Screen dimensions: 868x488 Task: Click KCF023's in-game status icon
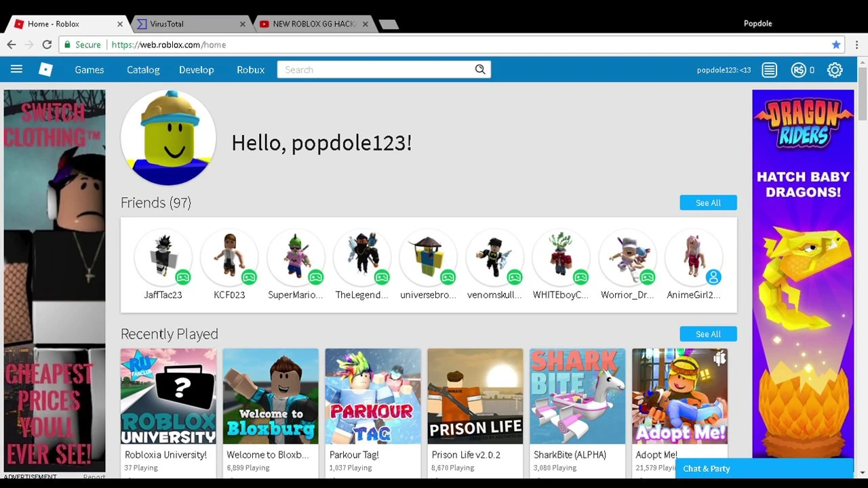(249, 277)
